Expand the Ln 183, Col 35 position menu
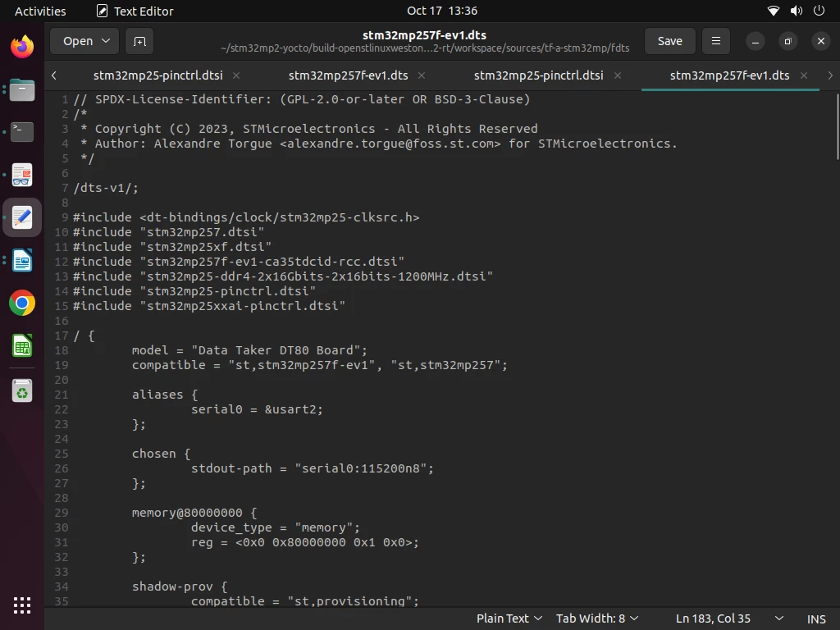This screenshot has width=840, height=630. pos(729,619)
